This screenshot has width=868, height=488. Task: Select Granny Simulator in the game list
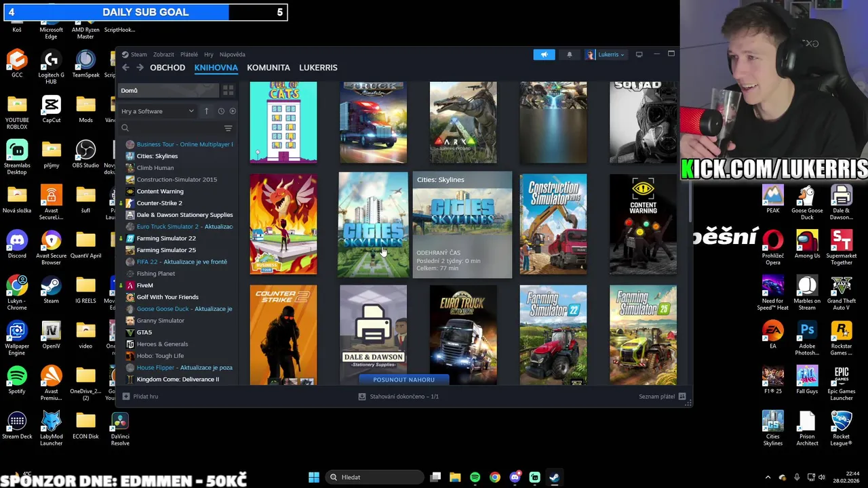coord(179,321)
